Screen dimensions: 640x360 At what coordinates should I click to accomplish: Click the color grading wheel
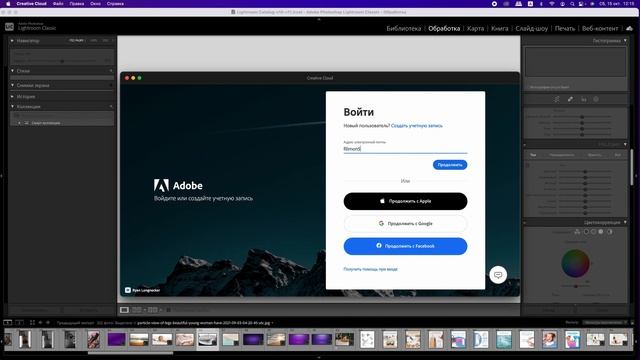(x=575, y=263)
